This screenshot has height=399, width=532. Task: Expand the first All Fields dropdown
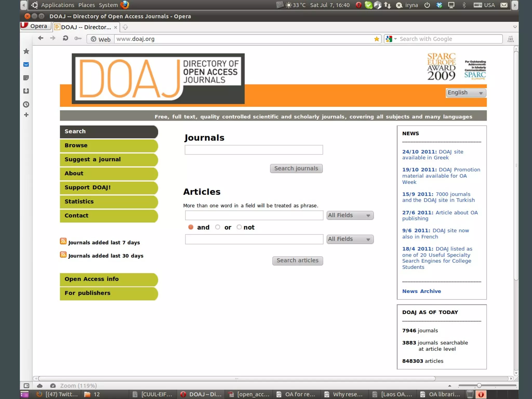pyautogui.click(x=350, y=215)
